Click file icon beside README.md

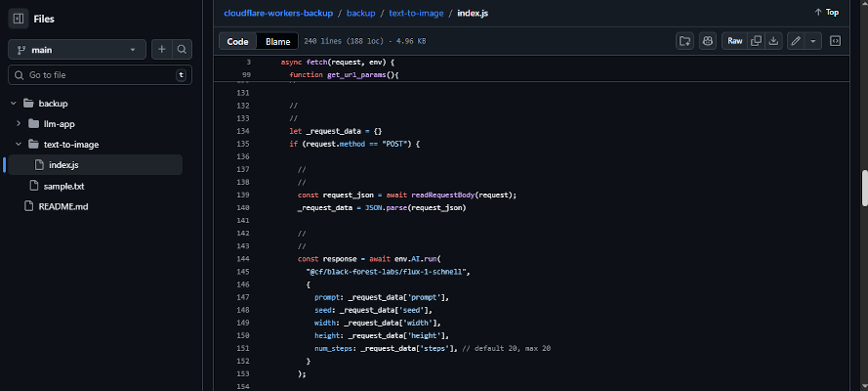click(28, 206)
